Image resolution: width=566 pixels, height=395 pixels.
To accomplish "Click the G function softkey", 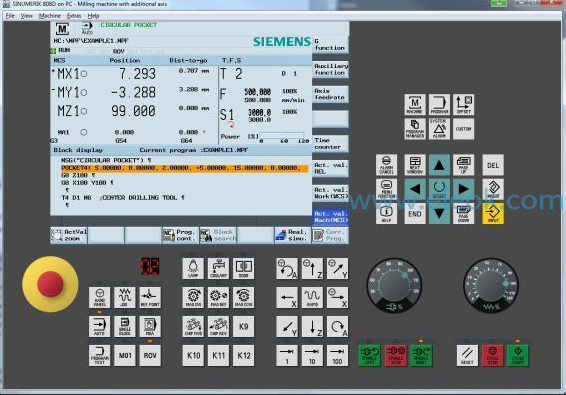I will click(330, 45).
